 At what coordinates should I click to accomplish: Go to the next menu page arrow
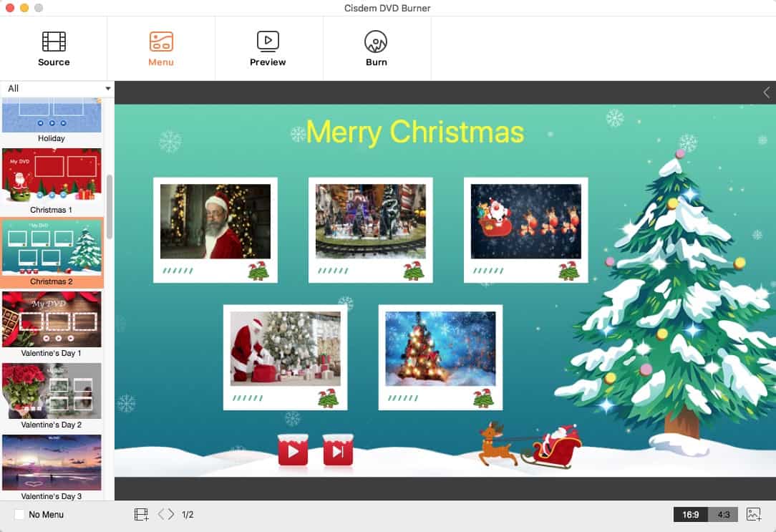(x=171, y=514)
